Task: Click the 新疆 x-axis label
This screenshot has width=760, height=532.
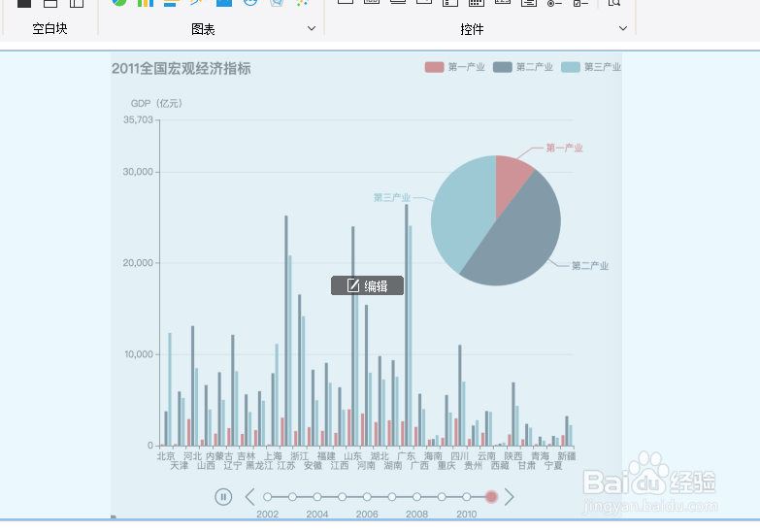Action: [x=567, y=456]
